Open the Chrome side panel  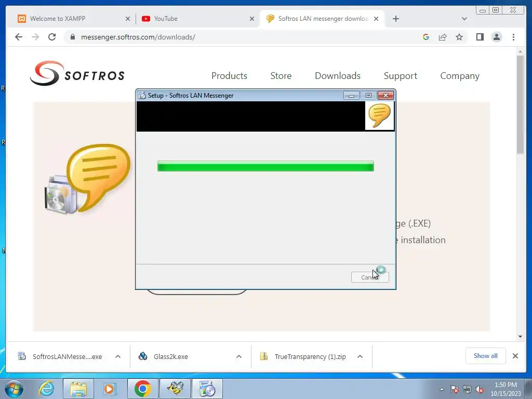[480, 37]
